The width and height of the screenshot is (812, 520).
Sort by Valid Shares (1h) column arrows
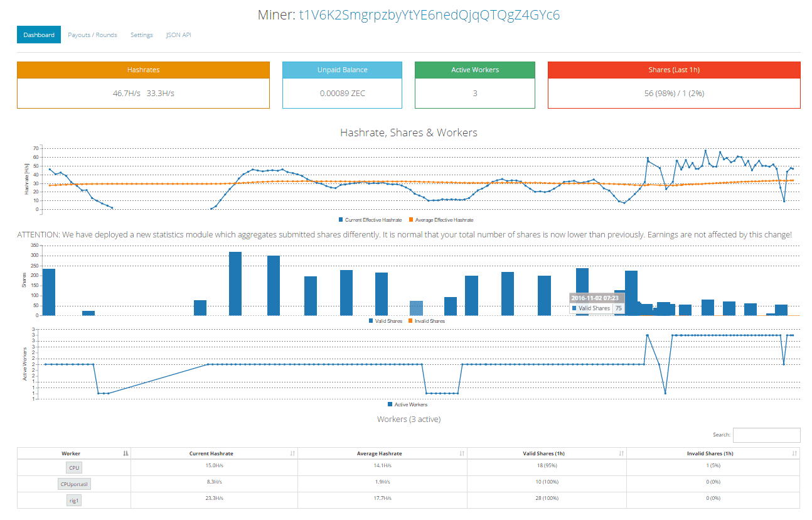[621, 453]
